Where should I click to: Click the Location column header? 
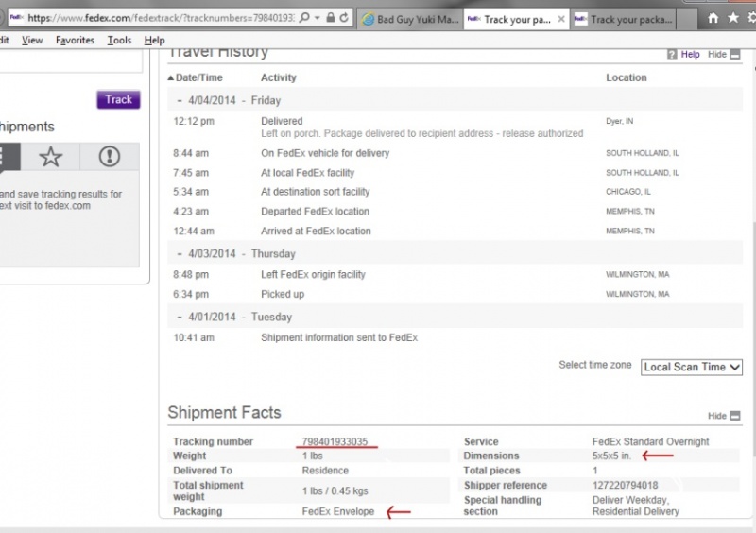point(627,77)
